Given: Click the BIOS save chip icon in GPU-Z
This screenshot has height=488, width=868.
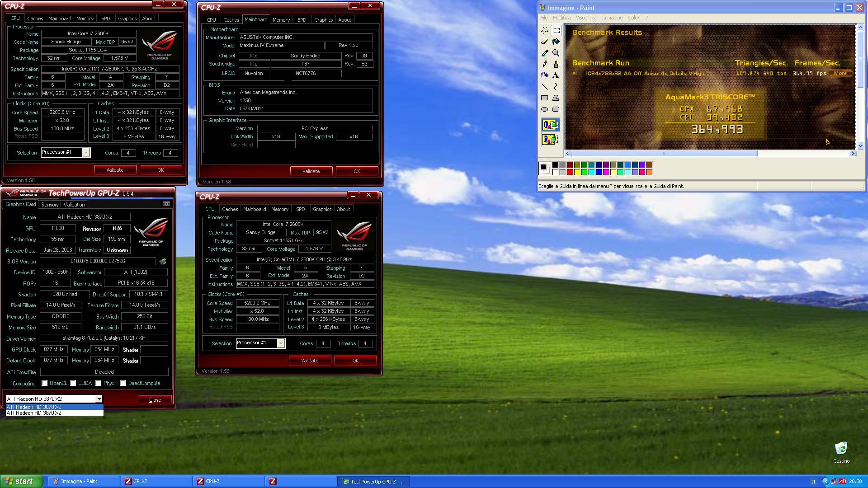Looking at the screenshot, I should click(x=163, y=261).
